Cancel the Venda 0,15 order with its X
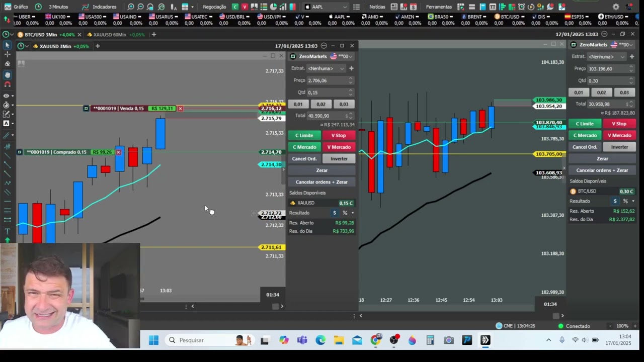Viewport: 644px width, 362px height. [x=180, y=109]
